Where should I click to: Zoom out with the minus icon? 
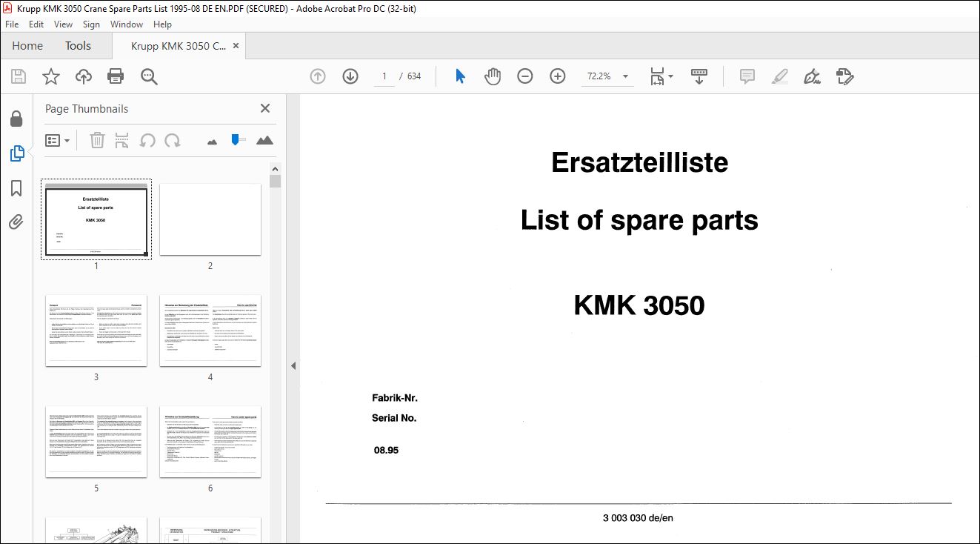pyautogui.click(x=525, y=76)
